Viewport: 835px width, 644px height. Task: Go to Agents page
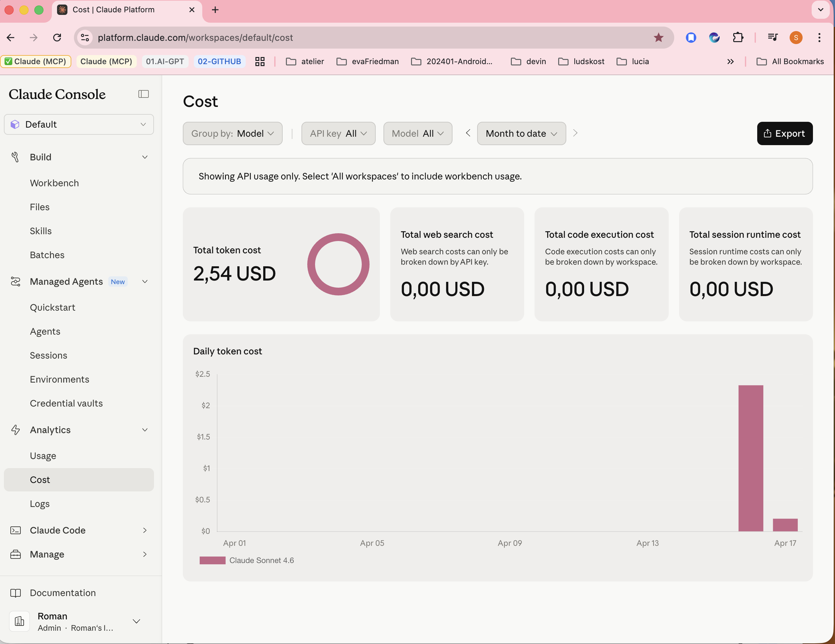[45, 332]
